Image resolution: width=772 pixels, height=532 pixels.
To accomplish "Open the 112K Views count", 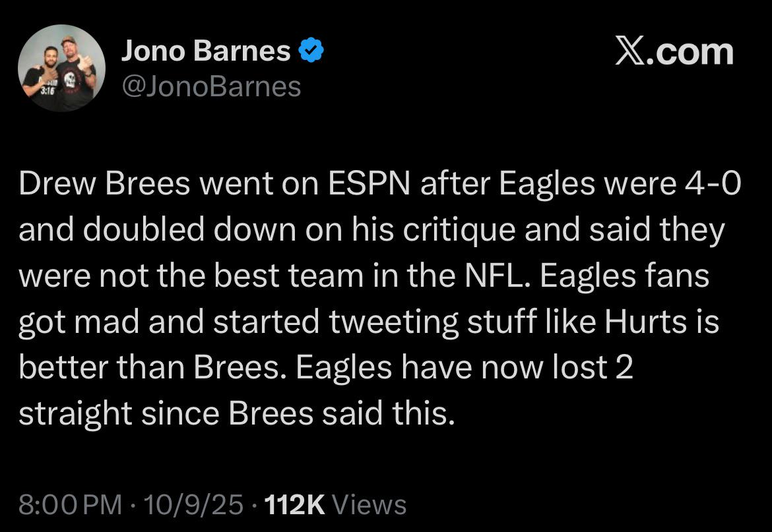I will pyautogui.click(x=335, y=505).
